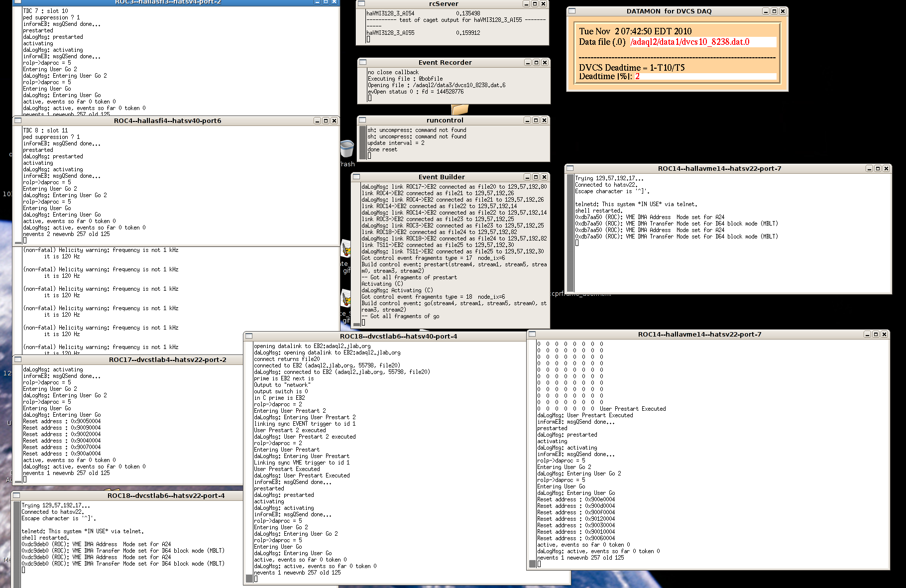Click the Event Builder terminal scrollbar
The height and width of the screenshot is (588, 906).
[356, 254]
